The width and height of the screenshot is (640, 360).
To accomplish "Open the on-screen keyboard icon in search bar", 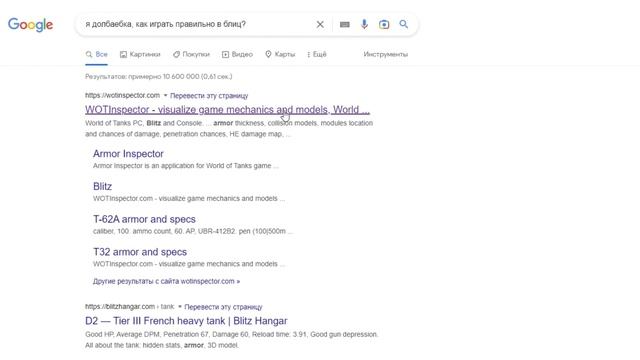I will click(344, 24).
